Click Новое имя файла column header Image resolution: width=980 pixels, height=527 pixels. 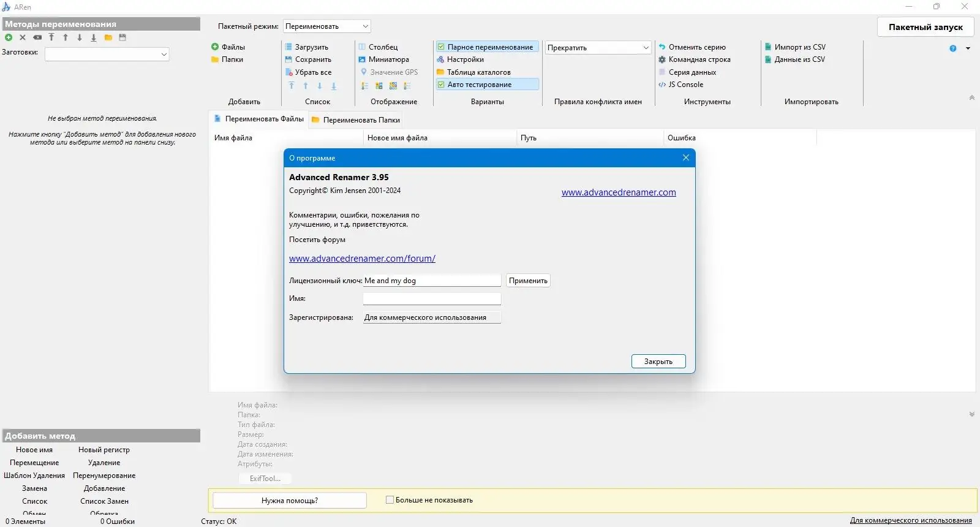440,138
